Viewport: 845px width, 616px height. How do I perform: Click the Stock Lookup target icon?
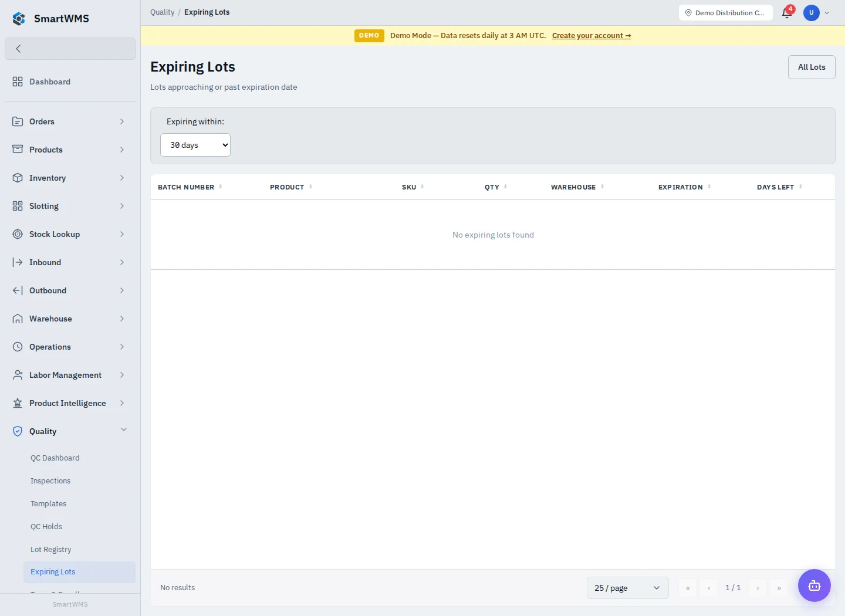click(x=18, y=234)
